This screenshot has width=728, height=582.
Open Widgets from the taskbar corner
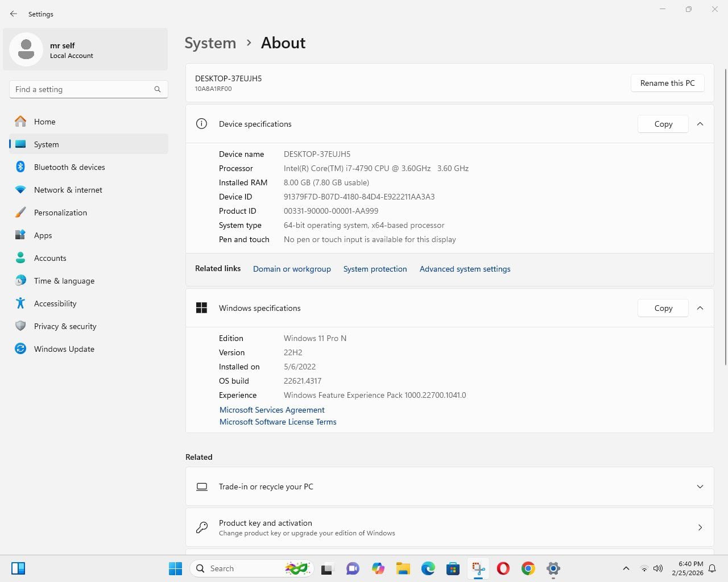[18, 568]
